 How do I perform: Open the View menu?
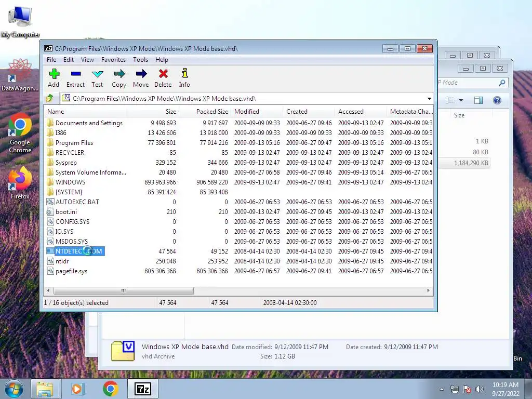(x=87, y=60)
